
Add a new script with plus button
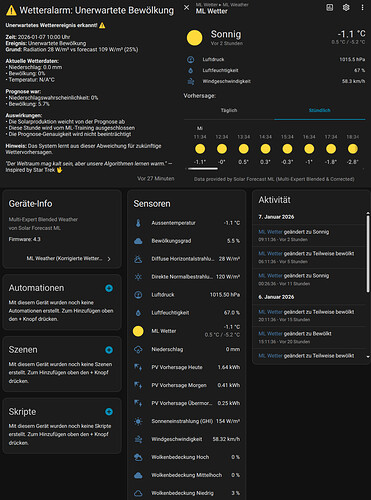tap(109, 412)
